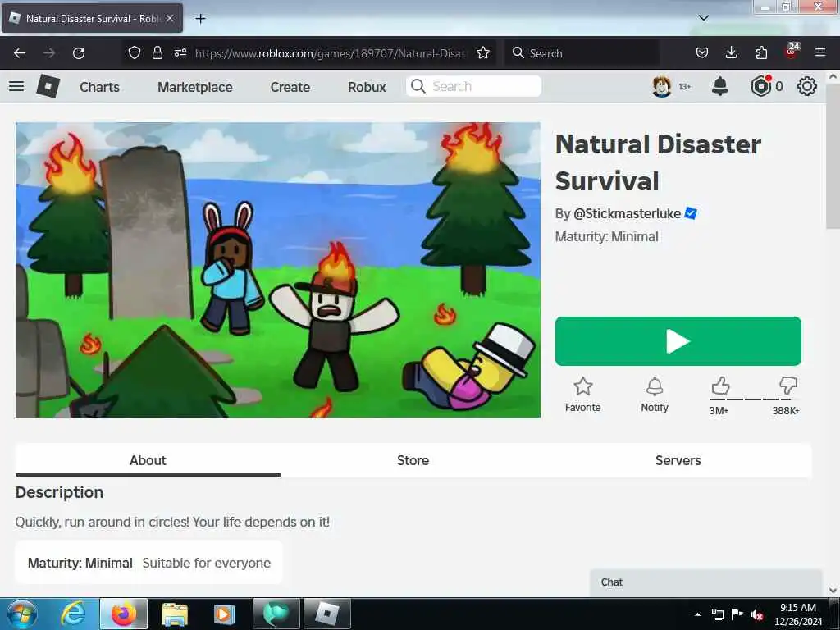
Task: Open the Extensions puzzle icon
Action: tap(761, 52)
